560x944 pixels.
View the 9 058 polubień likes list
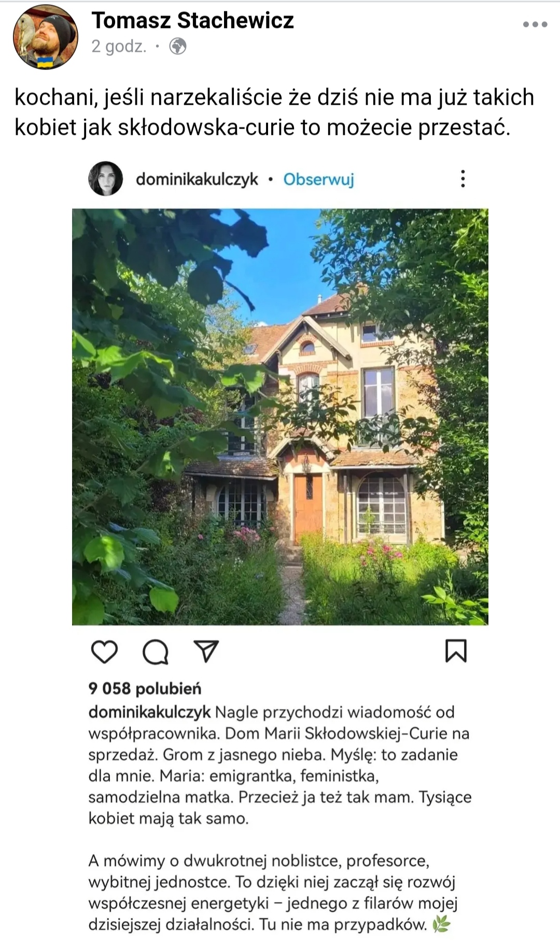(145, 689)
